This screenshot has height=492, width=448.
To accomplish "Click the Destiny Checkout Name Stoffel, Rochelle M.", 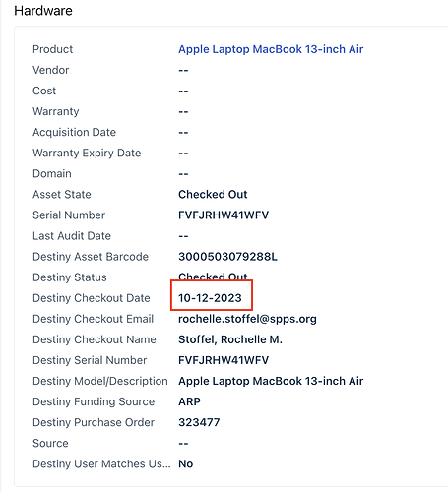I will [x=230, y=339].
